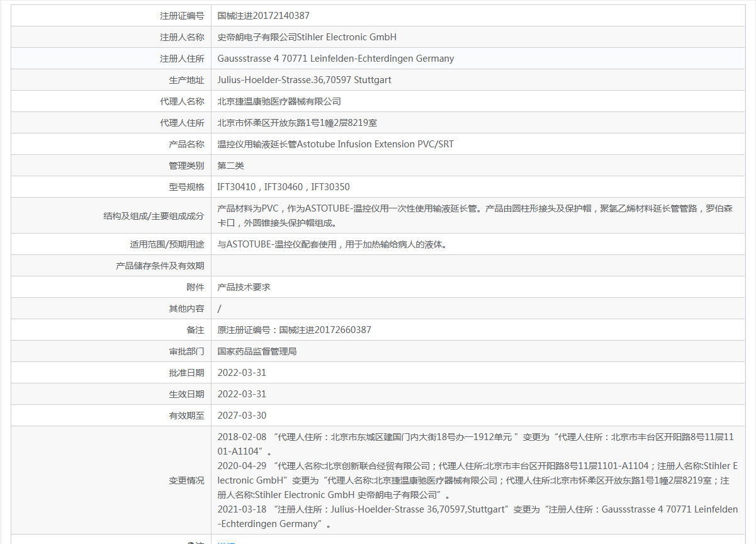
Task: Select the 生效日期 label
Action: click(x=186, y=394)
